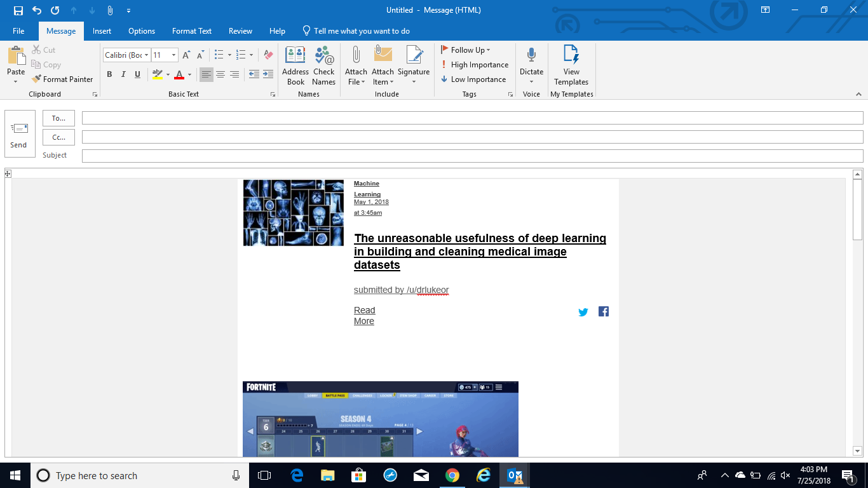Image resolution: width=868 pixels, height=488 pixels.
Task: Expand the font name dropdown
Action: click(146, 55)
